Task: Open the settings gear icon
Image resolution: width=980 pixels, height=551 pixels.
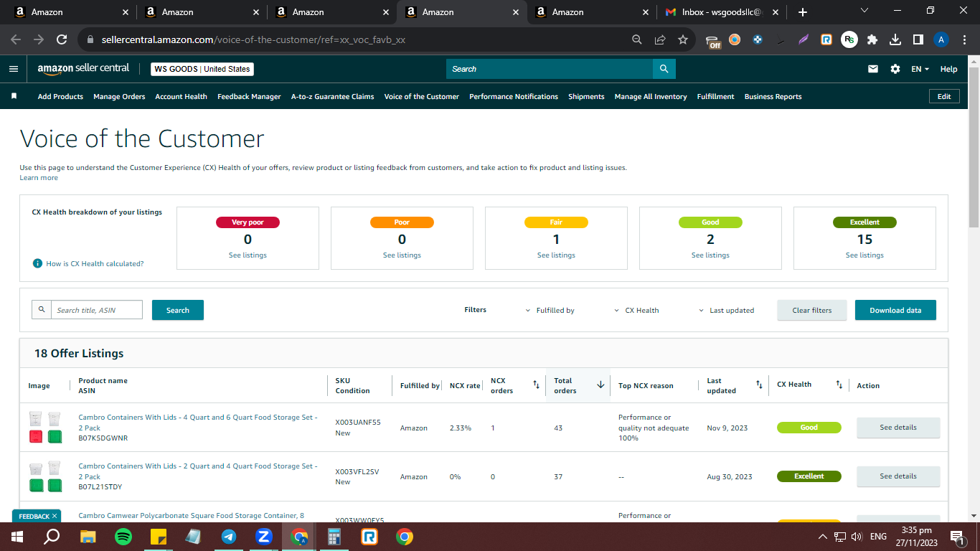Action: coord(895,69)
